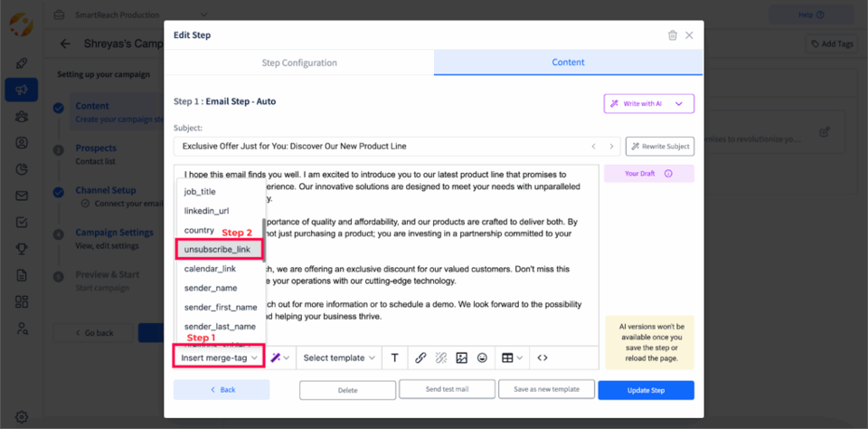The height and width of the screenshot is (429, 868).
Task: Select the remove link icon in the toolbar
Action: tap(440, 358)
